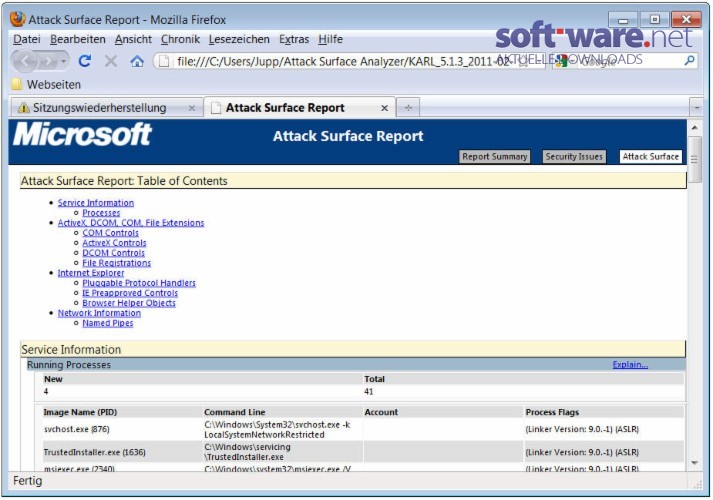The height and width of the screenshot is (500, 713).
Task: Click the Firefox back arrow button
Action: 26,61
